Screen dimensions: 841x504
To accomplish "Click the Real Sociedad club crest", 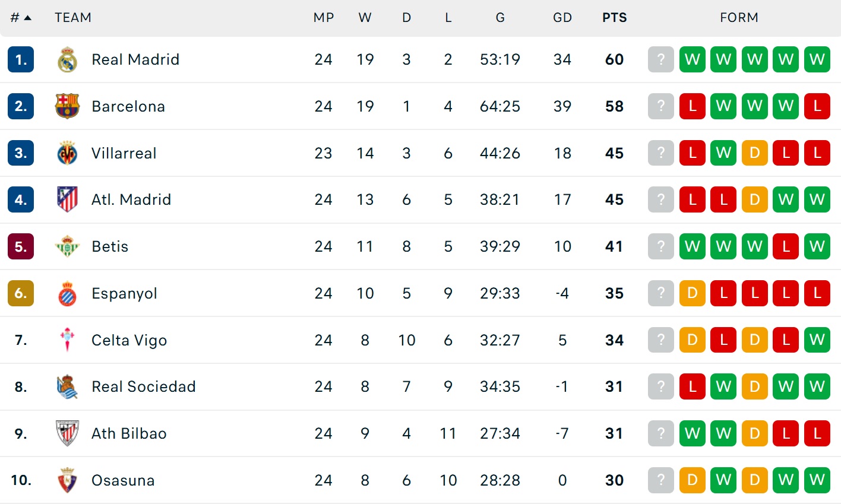I will (67, 387).
